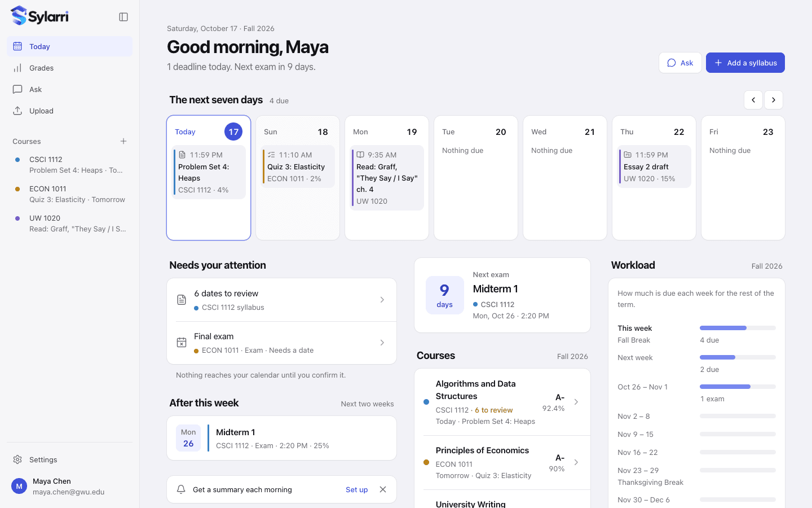Click the "Thanksgiving Break" workload label

(x=650, y=483)
